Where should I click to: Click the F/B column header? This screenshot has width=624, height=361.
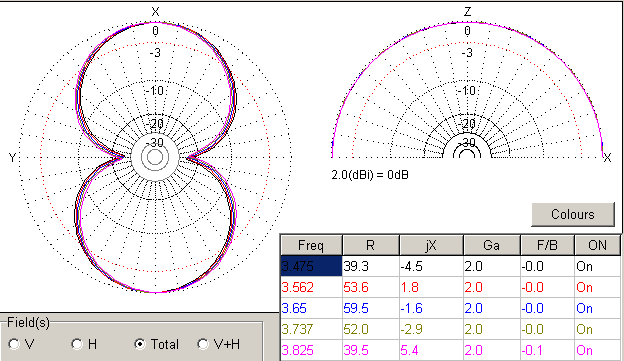point(547,245)
